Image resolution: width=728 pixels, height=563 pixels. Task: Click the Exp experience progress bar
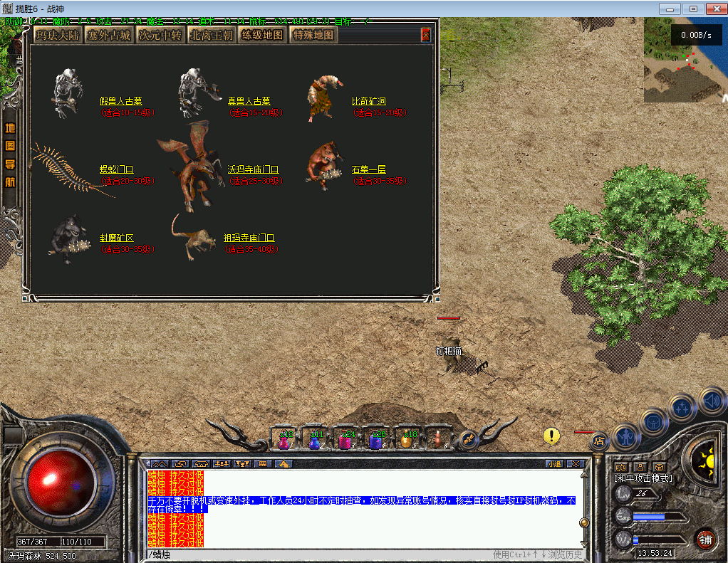pyautogui.click(x=659, y=517)
